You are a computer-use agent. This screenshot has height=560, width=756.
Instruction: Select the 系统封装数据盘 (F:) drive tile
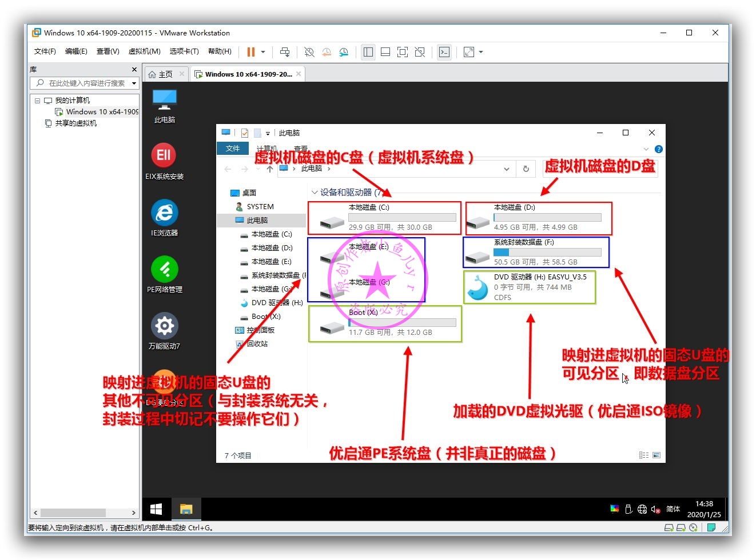point(536,253)
